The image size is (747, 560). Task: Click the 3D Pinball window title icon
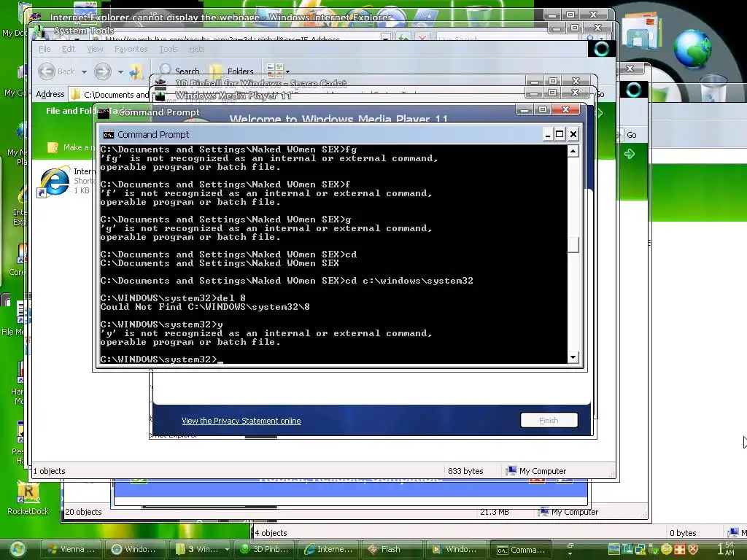click(x=160, y=82)
